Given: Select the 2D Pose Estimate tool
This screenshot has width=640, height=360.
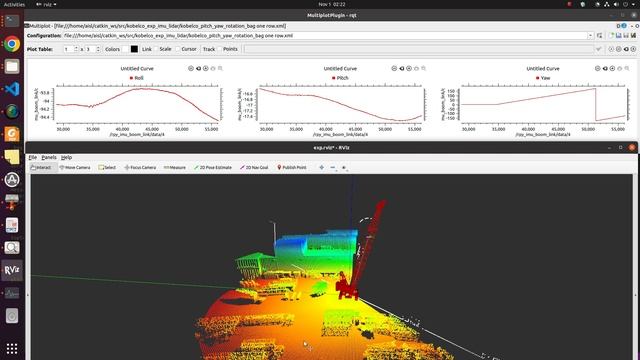Looking at the screenshot, I should [x=213, y=167].
